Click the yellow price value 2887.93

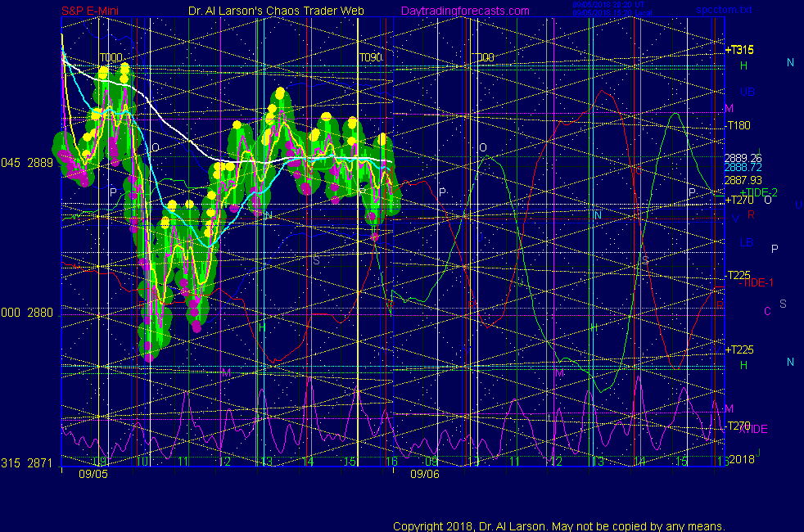click(x=743, y=180)
